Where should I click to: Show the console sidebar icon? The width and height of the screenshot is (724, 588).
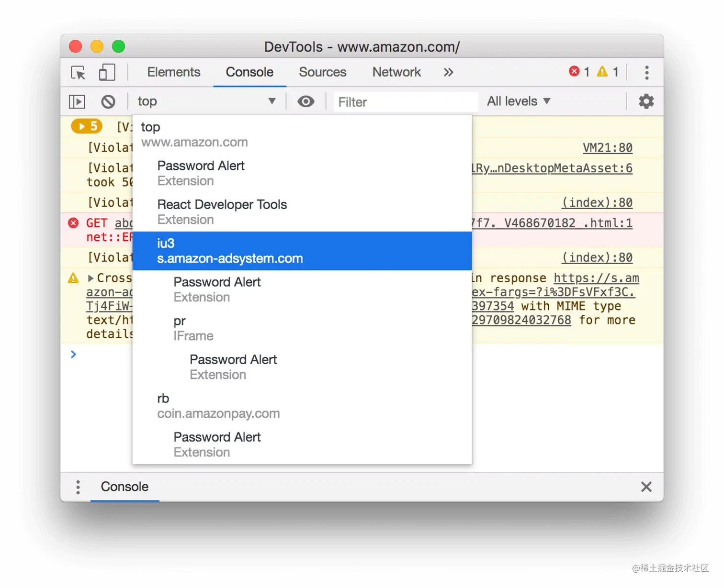coord(77,101)
